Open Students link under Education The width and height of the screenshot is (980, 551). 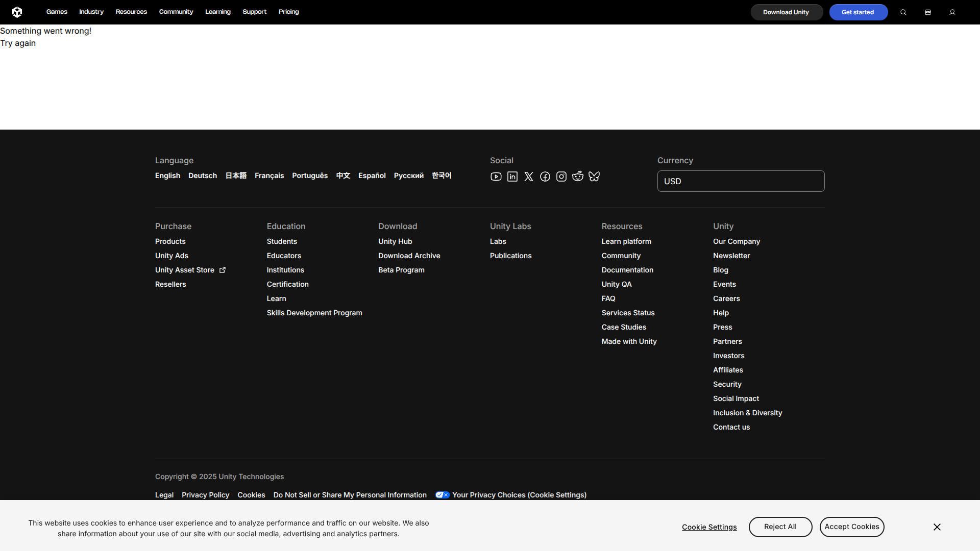point(282,241)
